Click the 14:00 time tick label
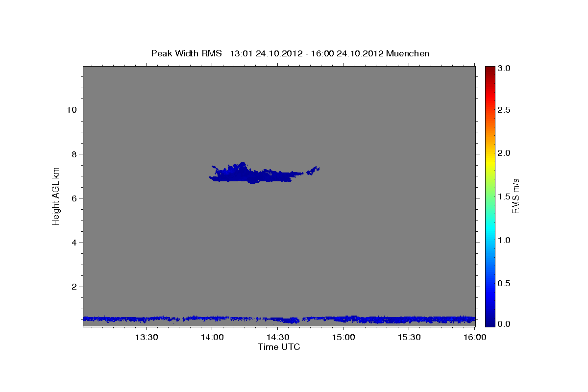588x392 pixels. pos(212,337)
